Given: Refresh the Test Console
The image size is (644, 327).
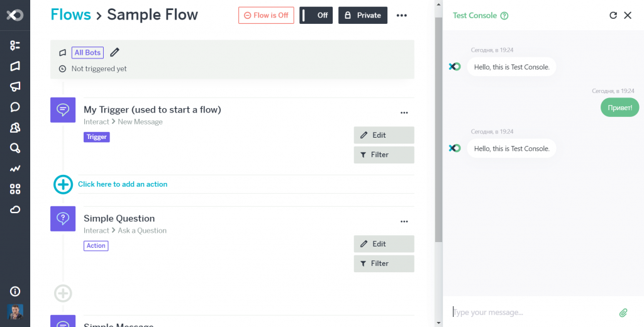Looking at the screenshot, I should coord(613,15).
